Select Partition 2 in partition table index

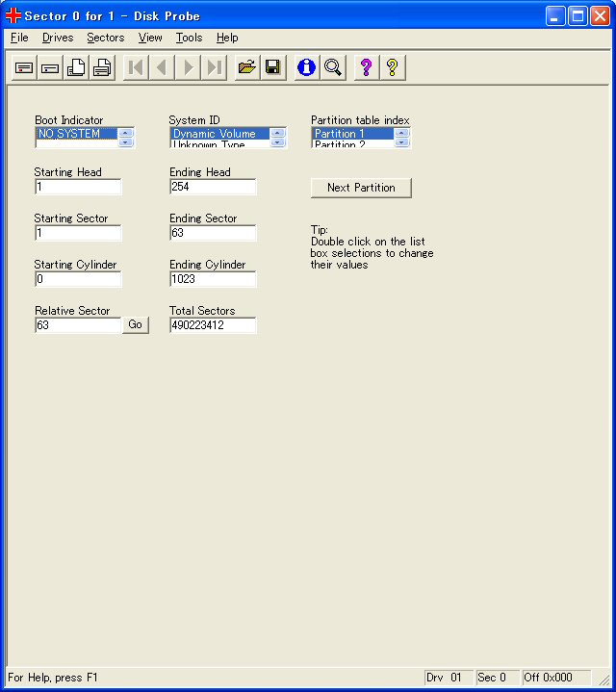(x=352, y=143)
